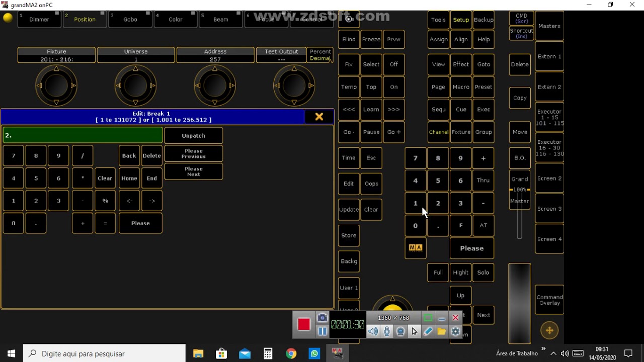Toggle the recorder speaker audio icon
The image size is (644, 362).
373,331
